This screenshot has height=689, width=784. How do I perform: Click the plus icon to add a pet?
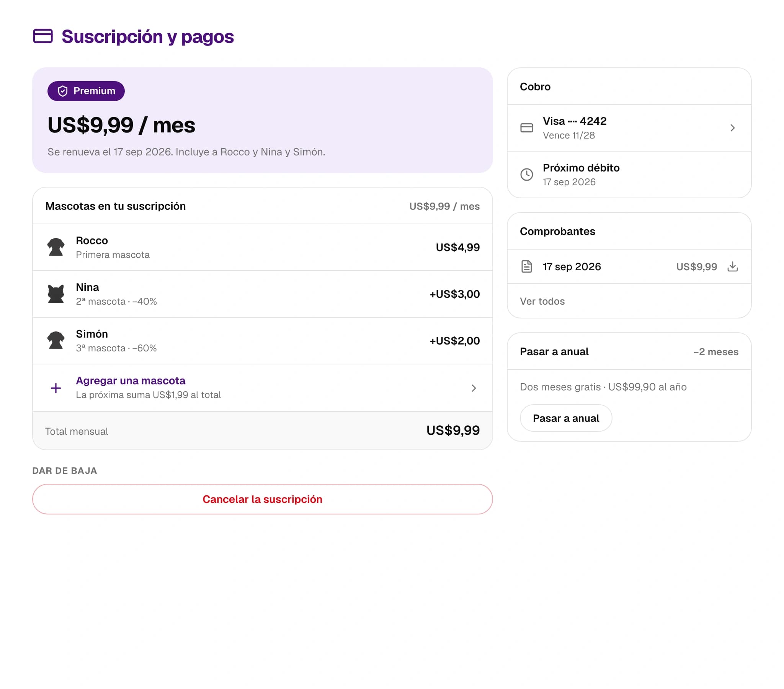56,388
